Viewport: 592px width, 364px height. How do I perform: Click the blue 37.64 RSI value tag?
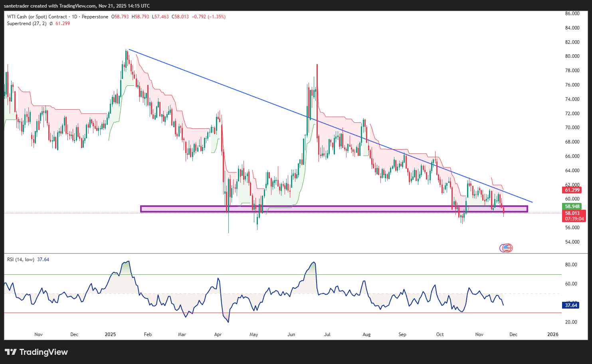[x=571, y=305]
